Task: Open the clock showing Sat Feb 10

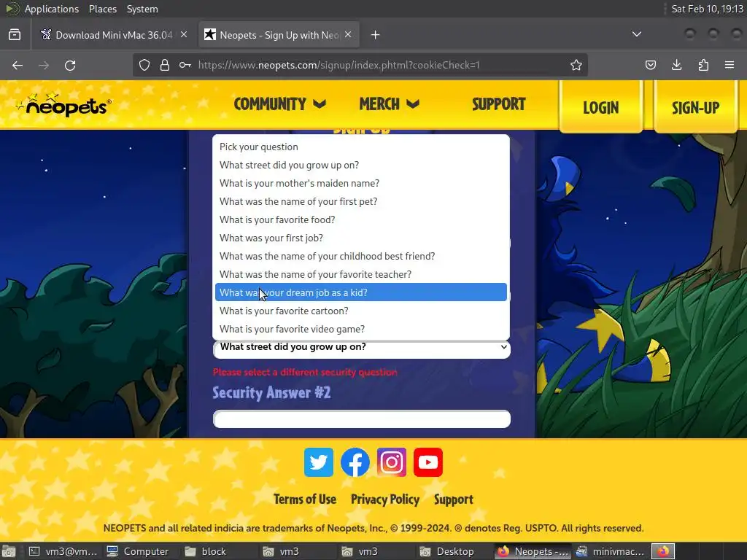Action: (707, 9)
